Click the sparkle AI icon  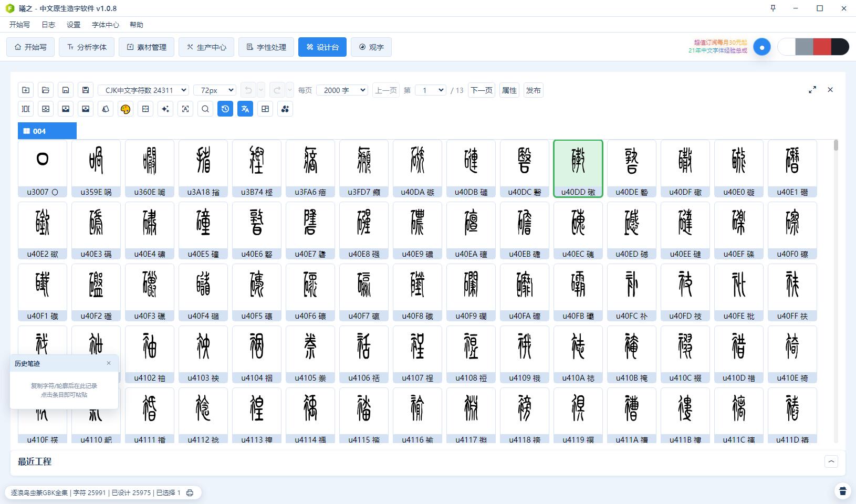(165, 109)
